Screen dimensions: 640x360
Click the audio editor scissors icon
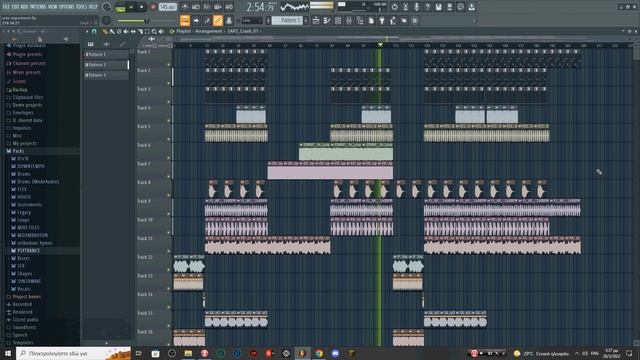coord(405,7)
